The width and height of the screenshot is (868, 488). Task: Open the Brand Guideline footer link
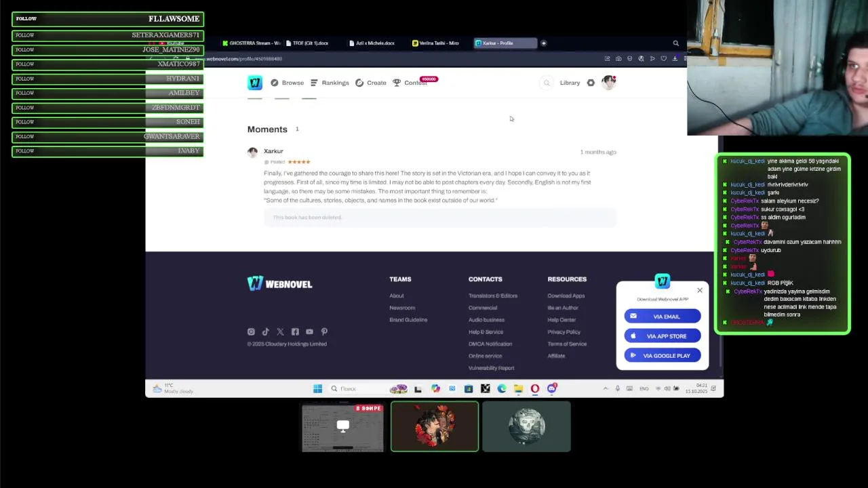[x=408, y=320]
